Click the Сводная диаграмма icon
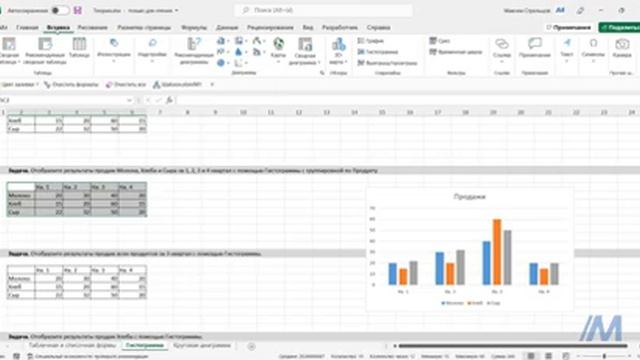640x360 pixels. coord(304,51)
